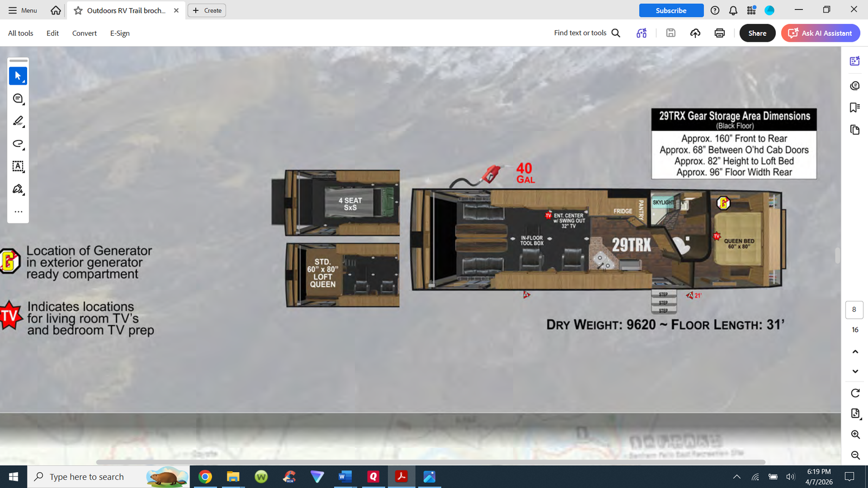Go to next page with down chevron

point(855,371)
